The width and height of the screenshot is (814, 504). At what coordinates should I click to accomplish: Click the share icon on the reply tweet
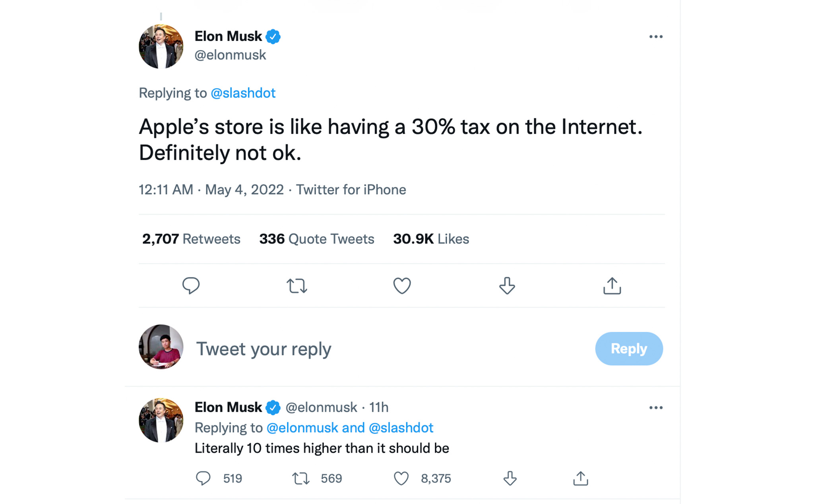[x=580, y=478]
